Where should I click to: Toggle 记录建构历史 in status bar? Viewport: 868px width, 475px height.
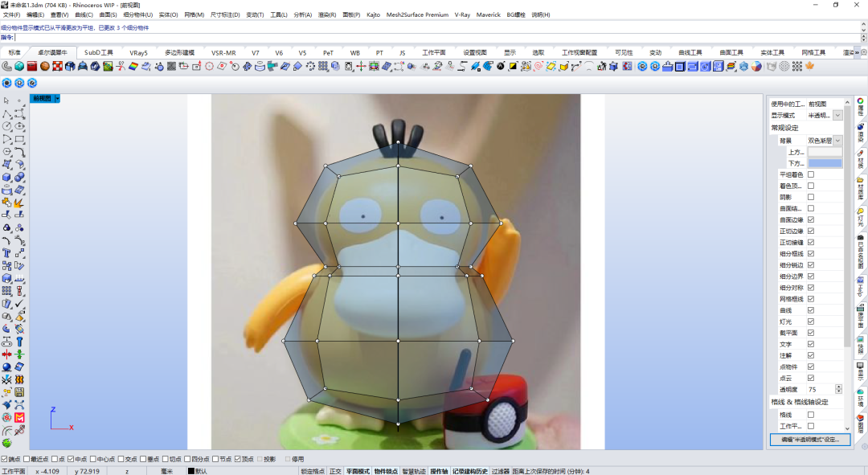click(470, 471)
